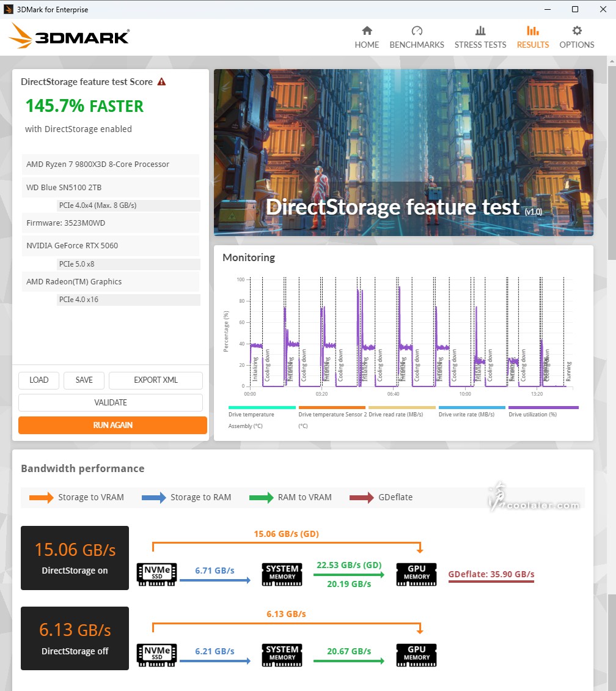Click the red GDeflate legend arrow
The image size is (616, 691).
[x=362, y=498]
